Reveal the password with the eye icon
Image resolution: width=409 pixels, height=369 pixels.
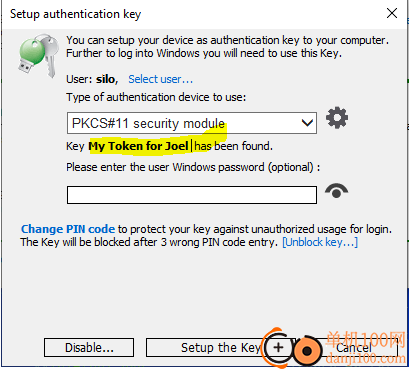point(336,191)
